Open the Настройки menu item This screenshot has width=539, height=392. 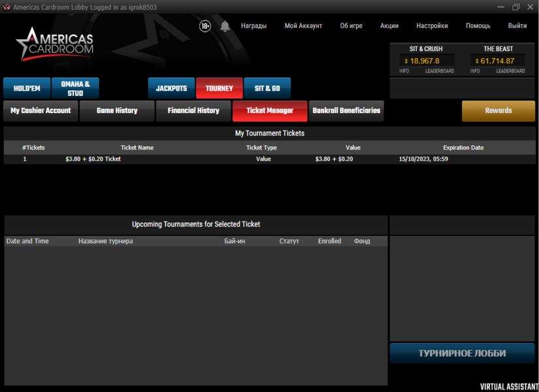click(432, 26)
